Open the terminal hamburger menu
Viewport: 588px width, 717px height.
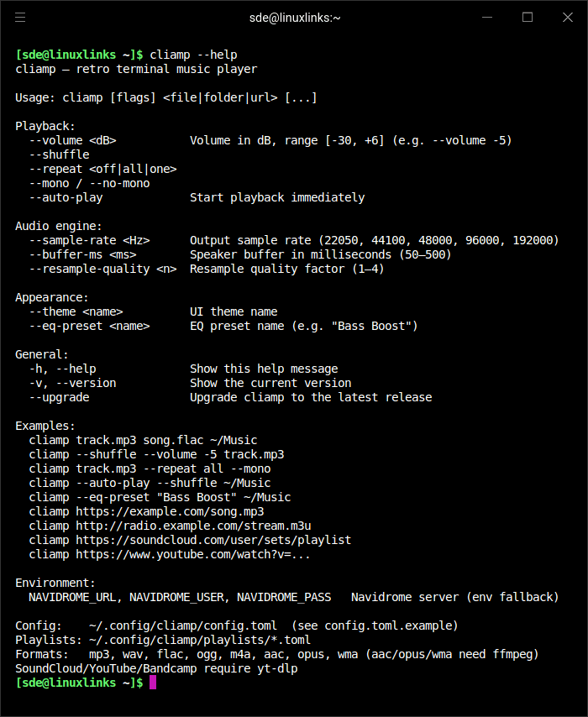(x=20, y=17)
